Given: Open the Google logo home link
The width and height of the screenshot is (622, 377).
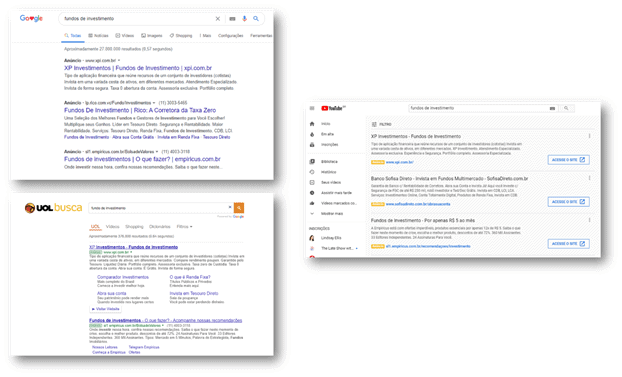Looking at the screenshot, I should (31, 18).
